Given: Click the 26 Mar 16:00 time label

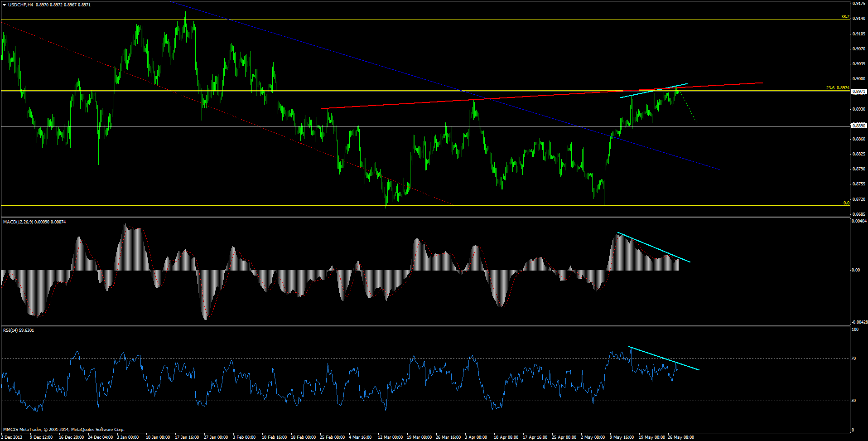Looking at the screenshot, I should (448, 437).
